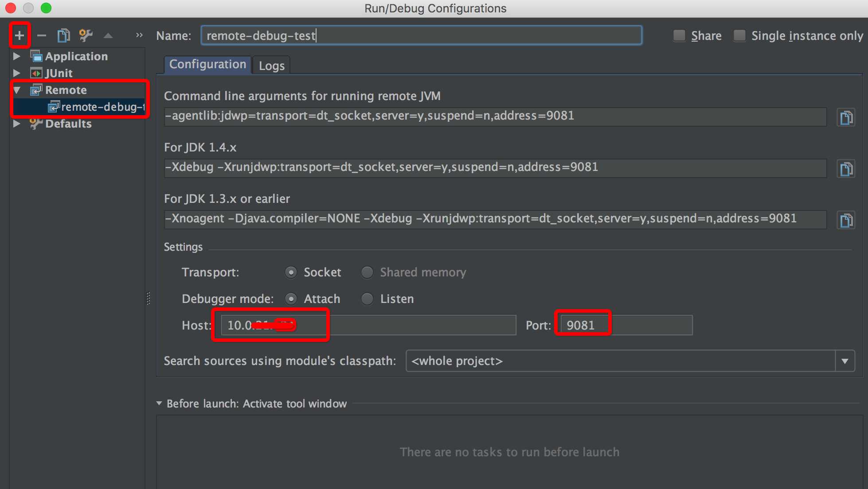Screen dimensions: 868x489
Task: Click the -Xdebug -Xrunjdwp JDK 1.4.x text field
Action: [x=495, y=167]
